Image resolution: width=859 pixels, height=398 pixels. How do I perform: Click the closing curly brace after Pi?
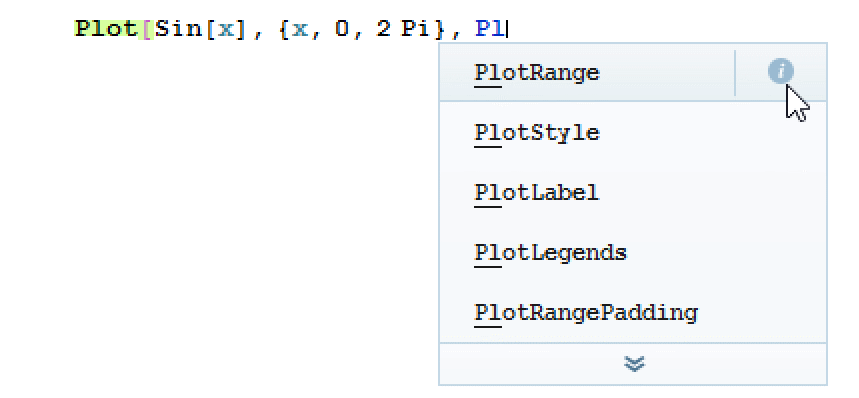[x=439, y=28]
